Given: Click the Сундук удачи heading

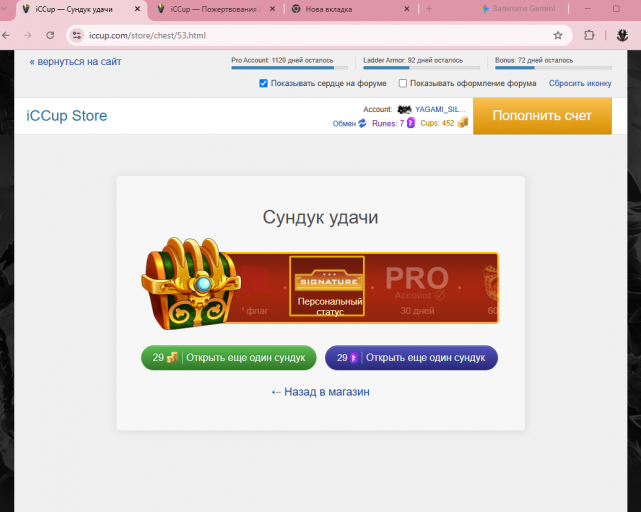Looking at the screenshot, I should point(320,217).
